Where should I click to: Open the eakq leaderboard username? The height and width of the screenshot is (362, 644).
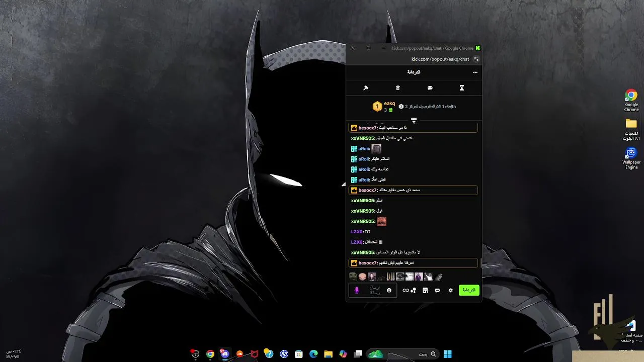coord(389,104)
